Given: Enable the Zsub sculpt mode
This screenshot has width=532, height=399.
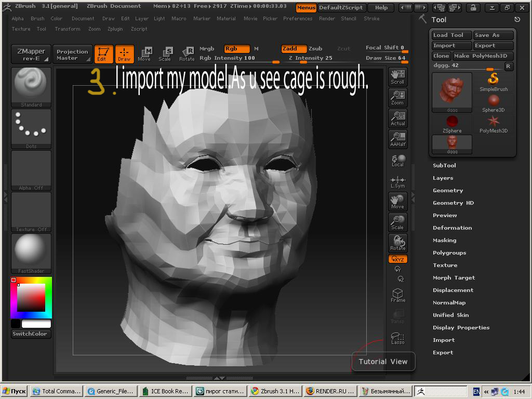Looking at the screenshot, I should [315, 49].
